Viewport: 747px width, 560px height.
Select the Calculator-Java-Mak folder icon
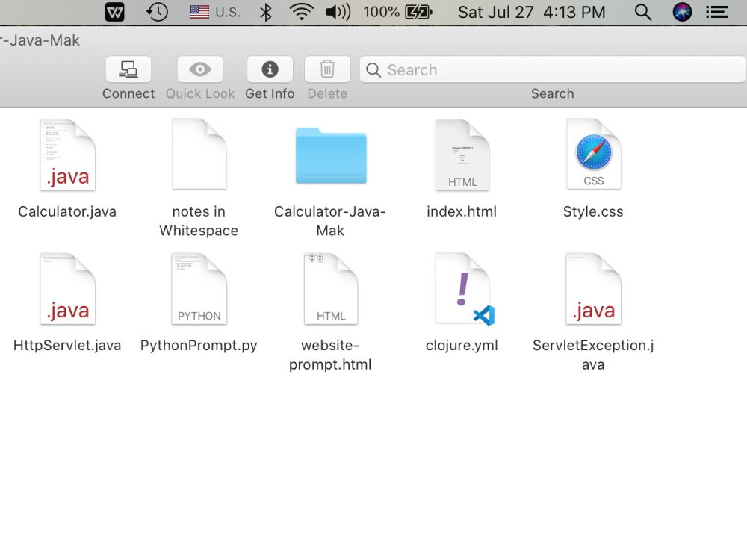(x=331, y=155)
